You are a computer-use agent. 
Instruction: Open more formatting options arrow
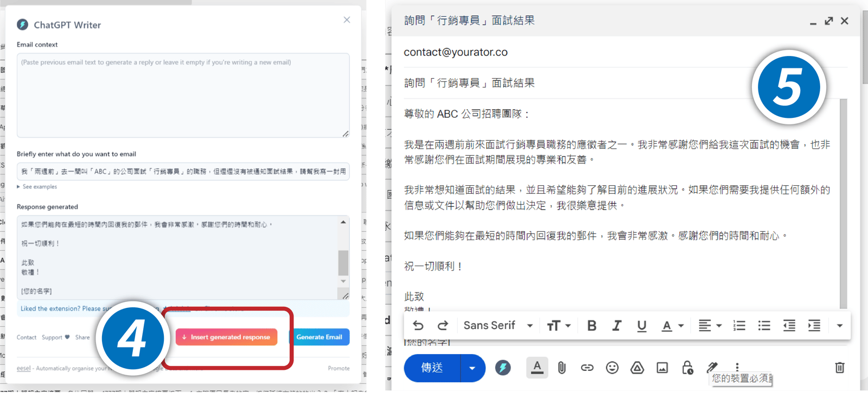839,326
